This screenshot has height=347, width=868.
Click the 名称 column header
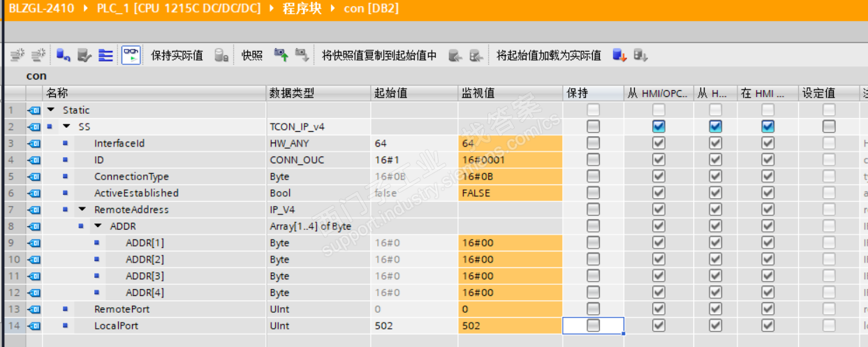point(154,94)
